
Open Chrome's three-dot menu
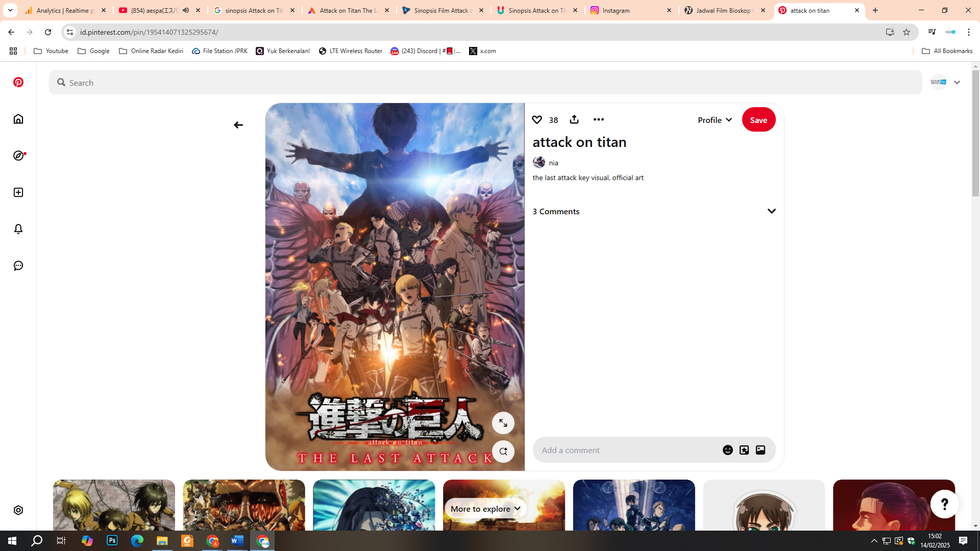[x=969, y=32]
